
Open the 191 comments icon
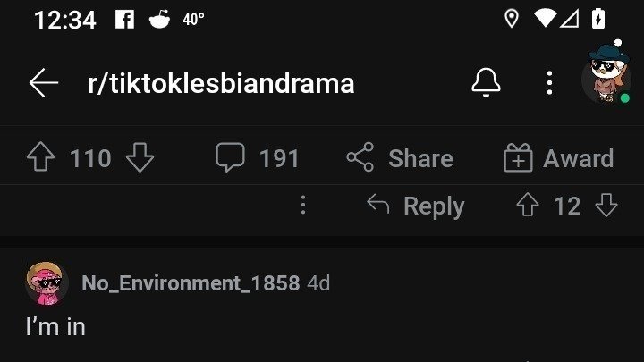[230, 159]
